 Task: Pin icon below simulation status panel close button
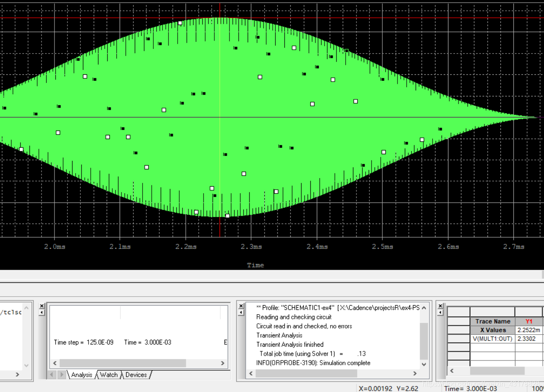click(x=42, y=312)
